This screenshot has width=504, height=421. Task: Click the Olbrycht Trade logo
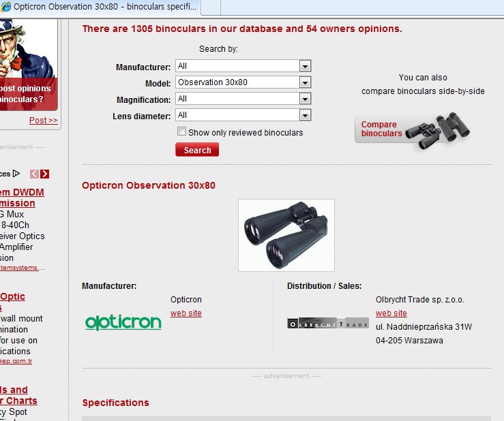pyautogui.click(x=328, y=323)
